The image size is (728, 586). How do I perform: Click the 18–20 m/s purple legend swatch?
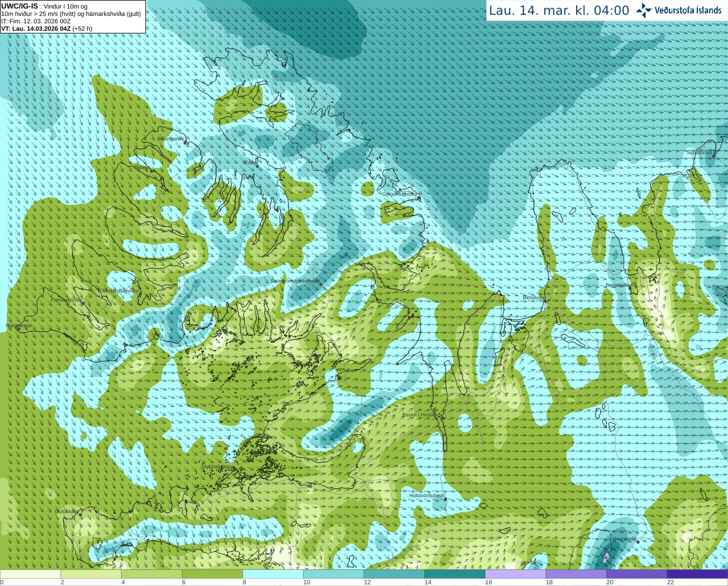tap(576, 574)
